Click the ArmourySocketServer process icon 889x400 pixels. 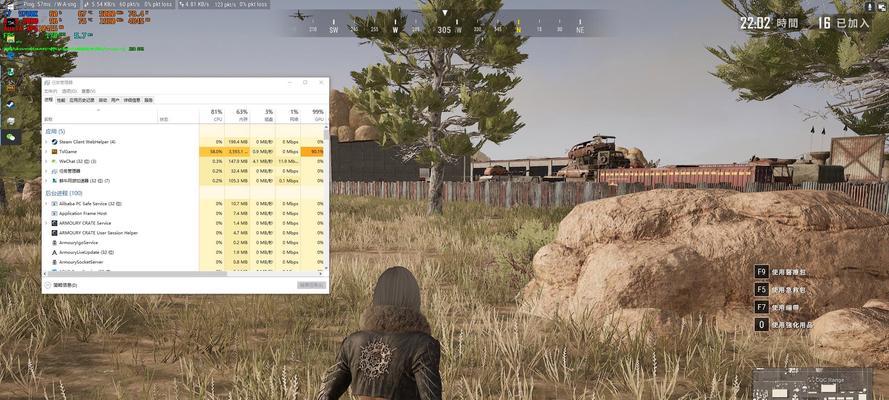[x=54, y=262]
